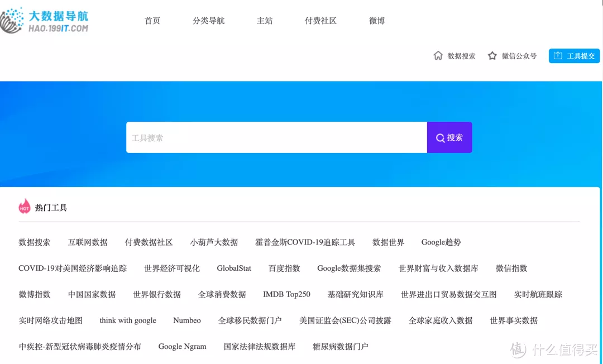Open 数据世界 link
603x364 pixels.
(389, 242)
